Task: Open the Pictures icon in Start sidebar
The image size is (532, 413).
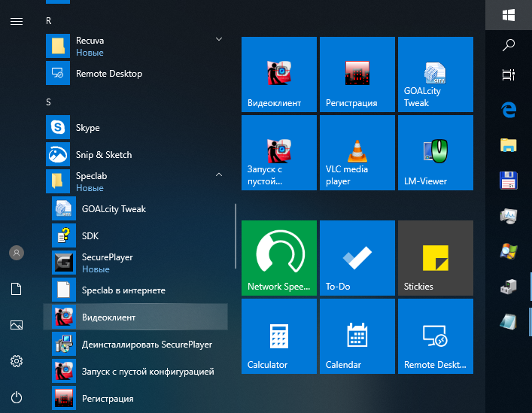Action: 17,325
